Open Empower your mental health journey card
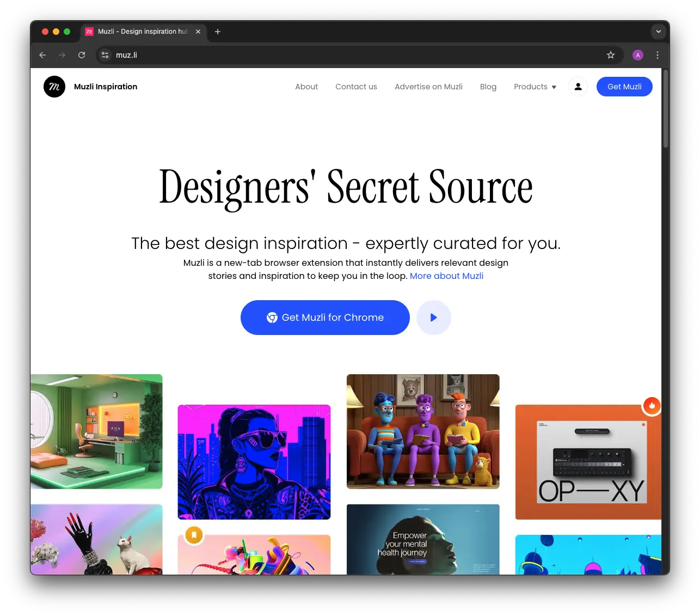Screen dimensions: 700x615 point(423,539)
